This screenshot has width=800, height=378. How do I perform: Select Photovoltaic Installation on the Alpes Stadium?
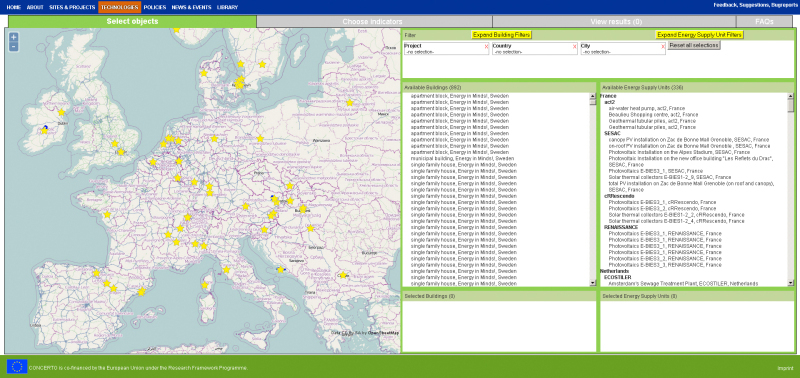pos(679,152)
